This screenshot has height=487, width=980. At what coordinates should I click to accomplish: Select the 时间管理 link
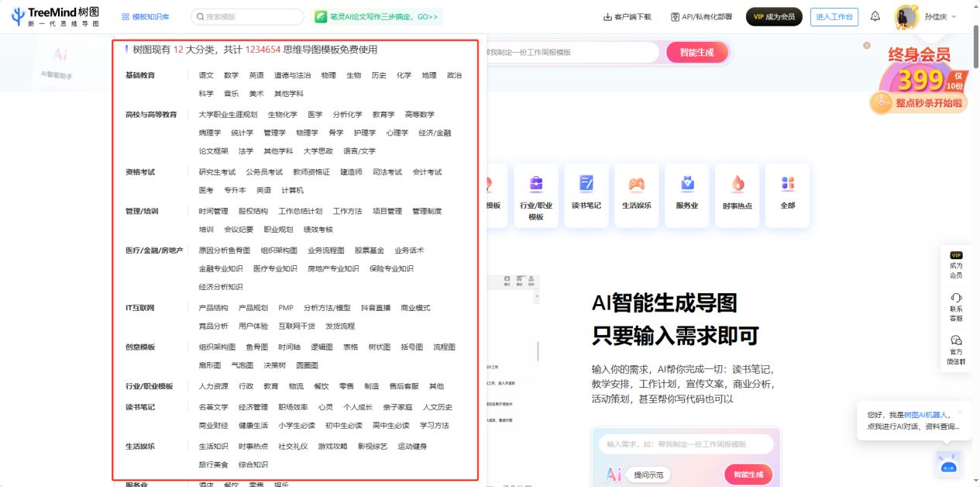(x=213, y=211)
